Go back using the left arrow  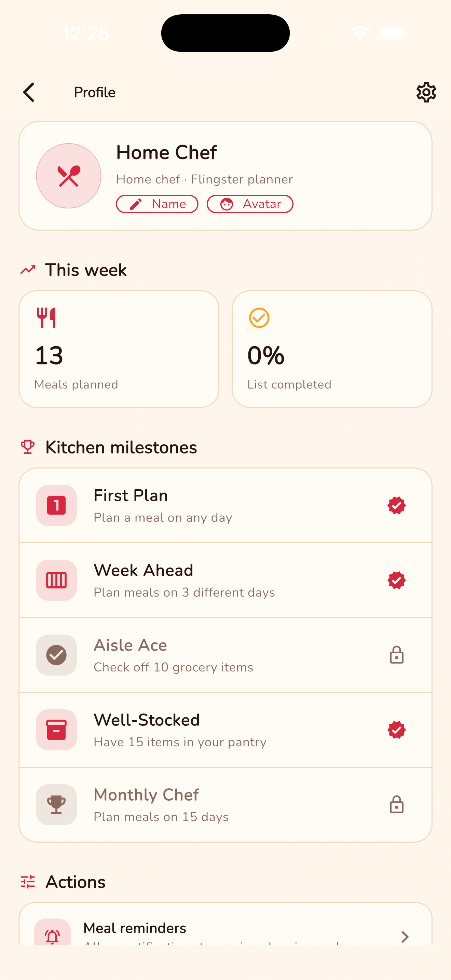tap(29, 92)
